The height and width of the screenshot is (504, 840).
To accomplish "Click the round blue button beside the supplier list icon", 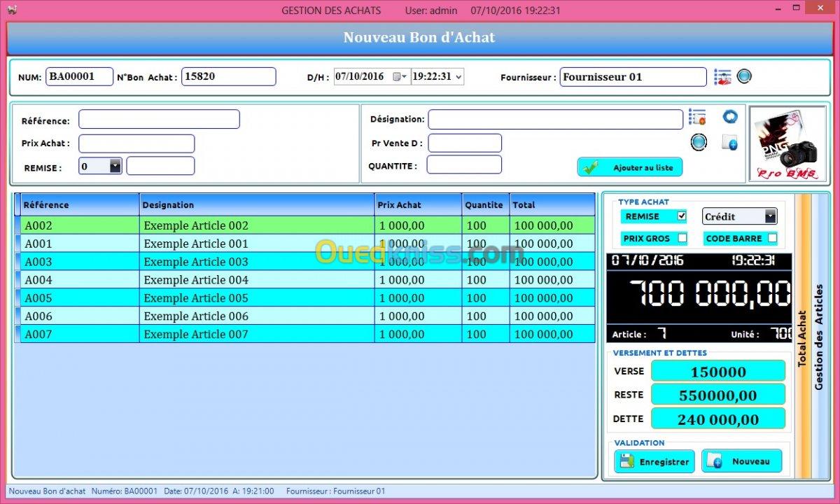I will pos(744,76).
